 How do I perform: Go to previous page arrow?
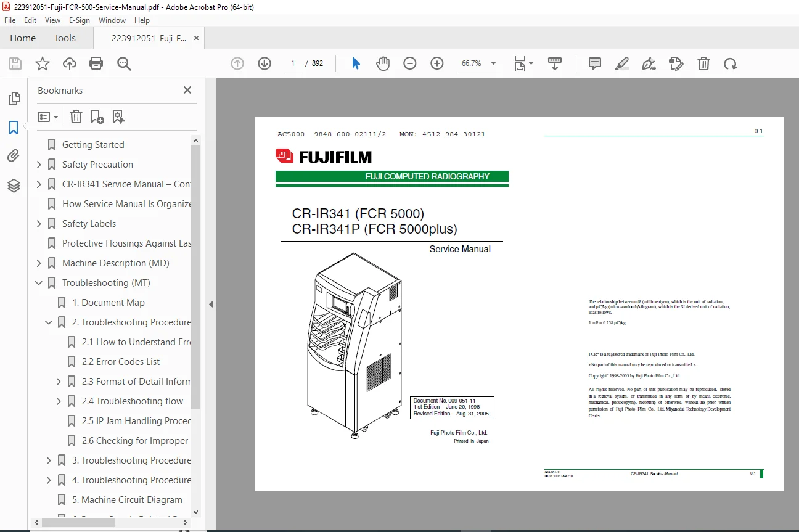237,63
